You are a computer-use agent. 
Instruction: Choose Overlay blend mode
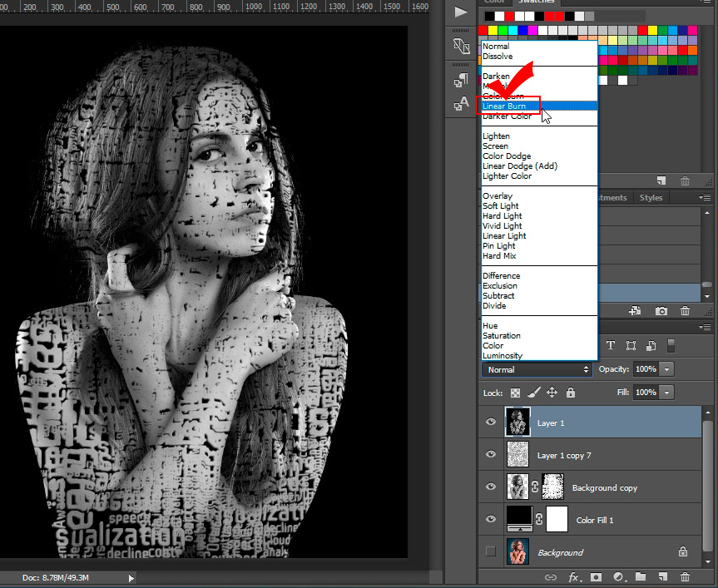pos(539,195)
